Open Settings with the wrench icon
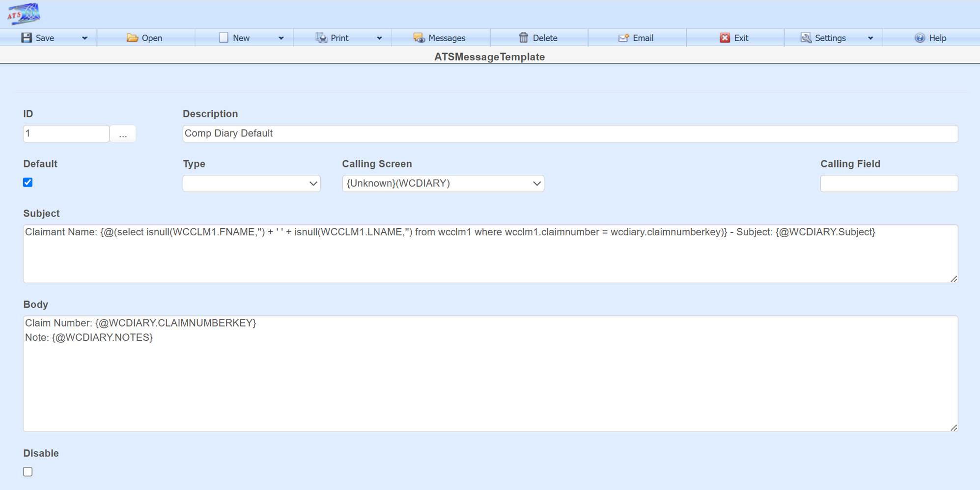This screenshot has width=980, height=490. (x=806, y=37)
